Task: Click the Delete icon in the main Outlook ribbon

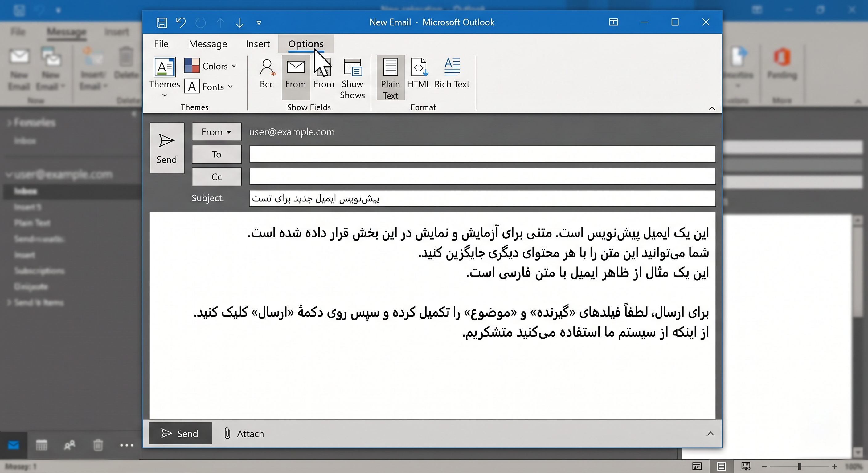Action: coord(126,63)
